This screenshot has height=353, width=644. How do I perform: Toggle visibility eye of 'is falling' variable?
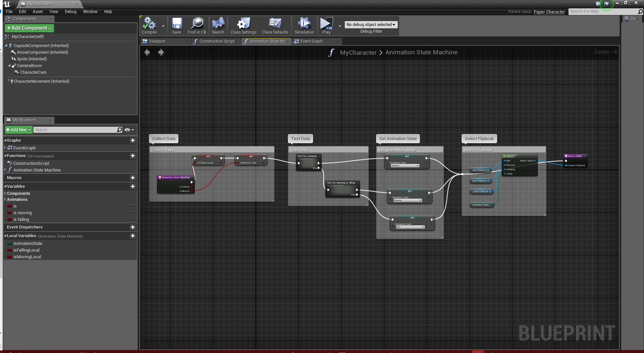point(133,220)
